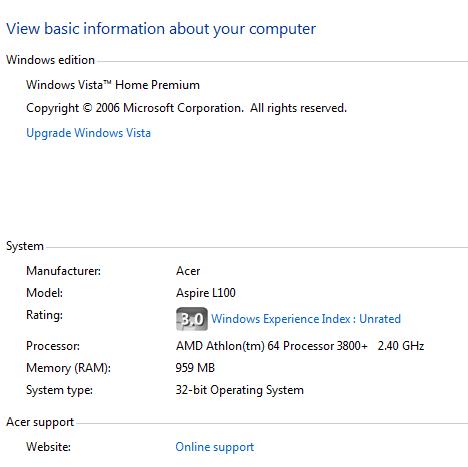
Task: Select the 32-bit Operating System text
Action: pos(240,390)
